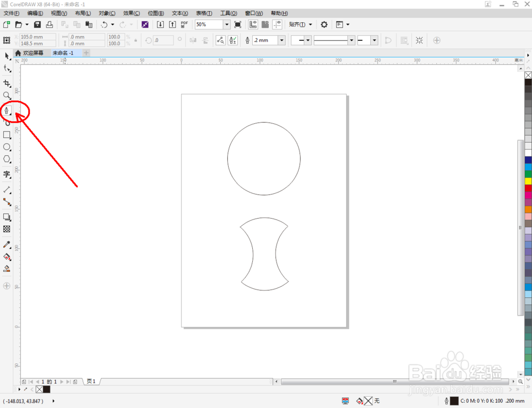The width and height of the screenshot is (532, 408).
Task: Select the Color Eyedropper tool
Action: coord(7,245)
